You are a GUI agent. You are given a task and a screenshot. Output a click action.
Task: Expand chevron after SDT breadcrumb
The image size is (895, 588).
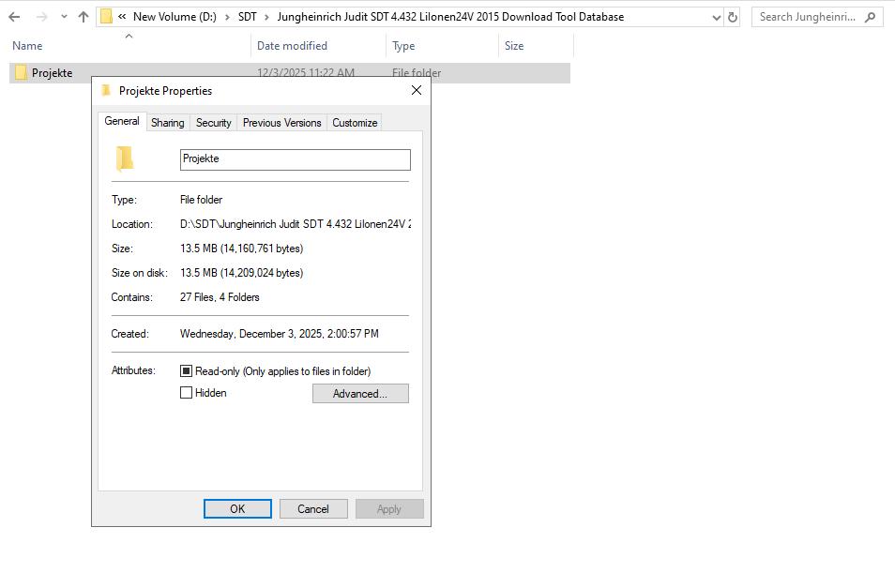pyautogui.click(x=266, y=17)
